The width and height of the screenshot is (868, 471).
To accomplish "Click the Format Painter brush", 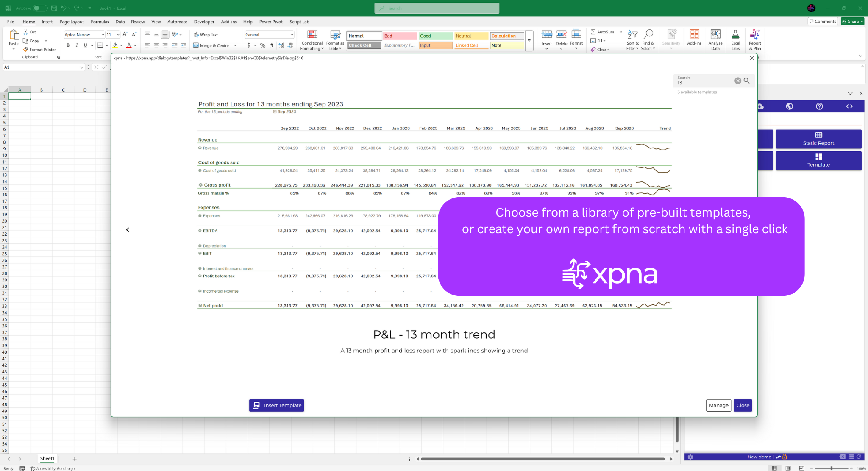I will pos(26,50).
